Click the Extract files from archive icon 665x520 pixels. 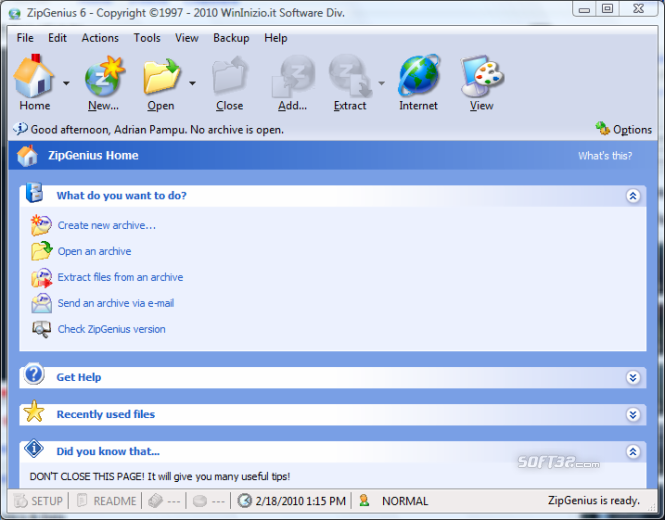pyautogui.click(x=41, y=277)
